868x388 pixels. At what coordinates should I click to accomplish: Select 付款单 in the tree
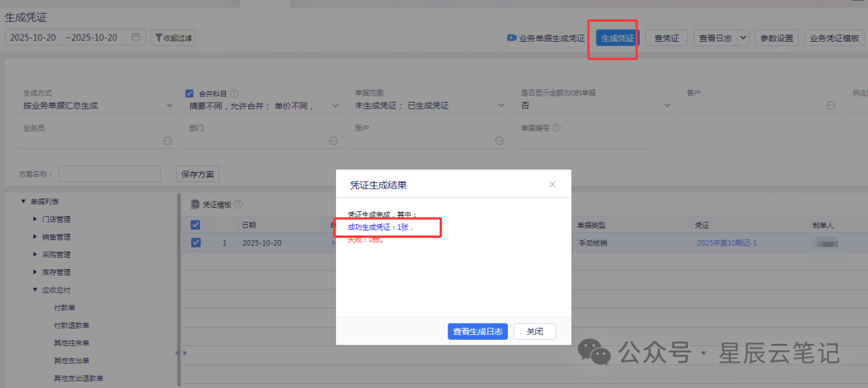65,307
